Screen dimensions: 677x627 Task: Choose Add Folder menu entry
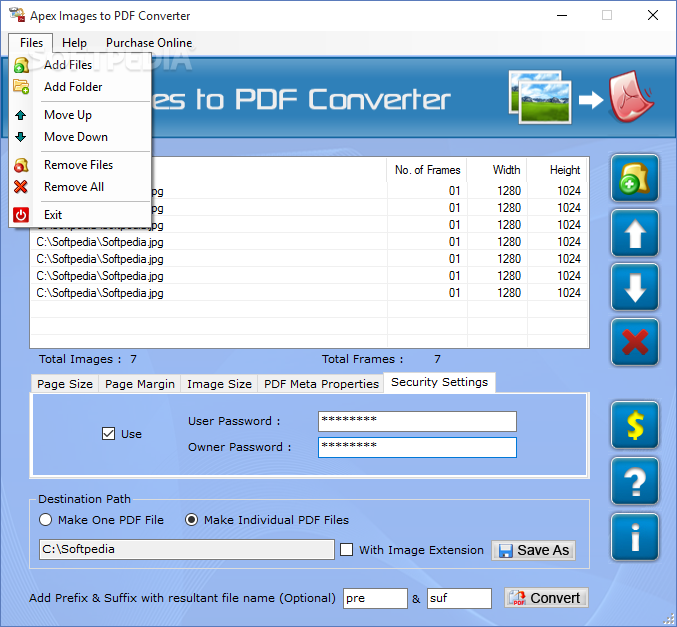(80, 87)
